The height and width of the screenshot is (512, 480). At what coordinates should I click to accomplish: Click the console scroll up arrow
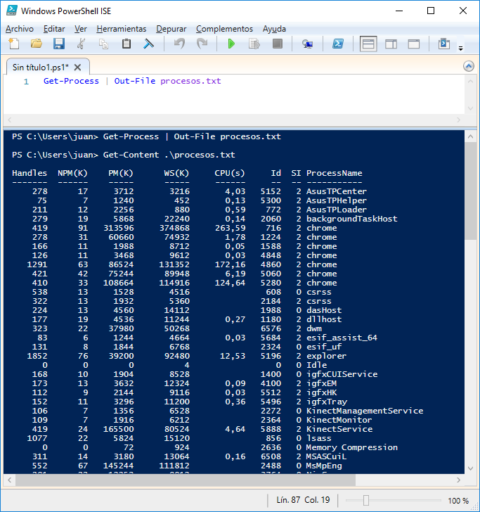[471, 137]
